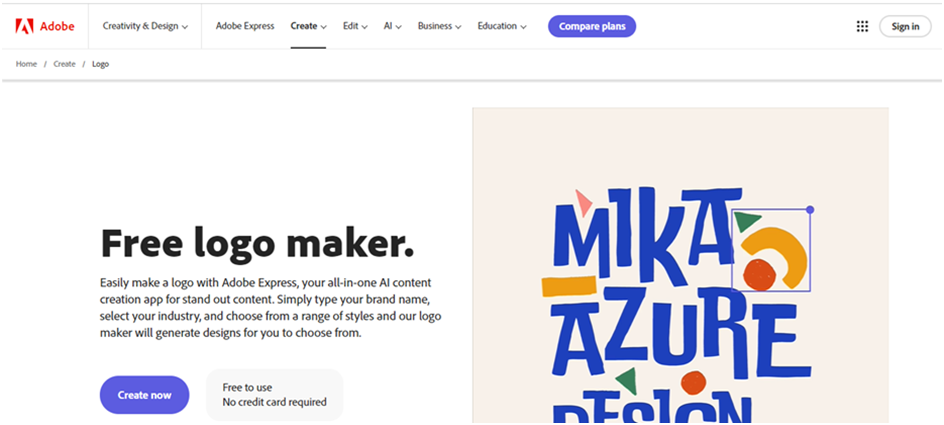Click the Sign in button
The height and width of the screenshot is (425, 944).
pos(904,26)
